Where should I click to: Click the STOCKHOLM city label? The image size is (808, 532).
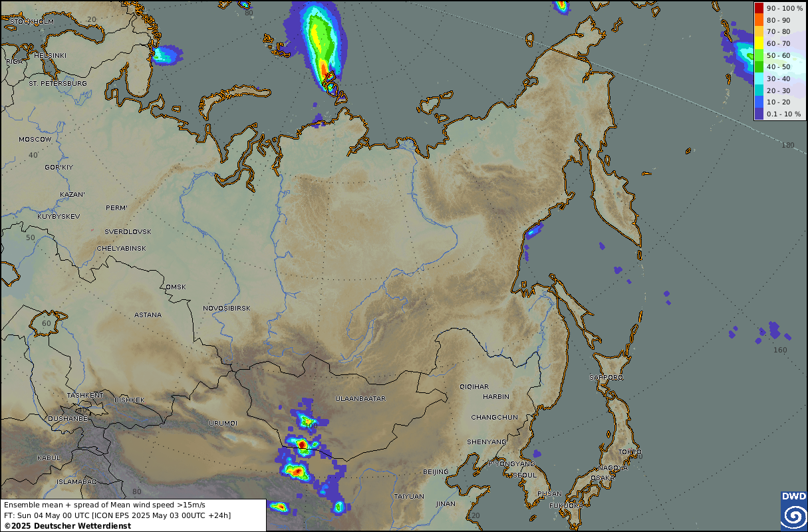(32, 22)
